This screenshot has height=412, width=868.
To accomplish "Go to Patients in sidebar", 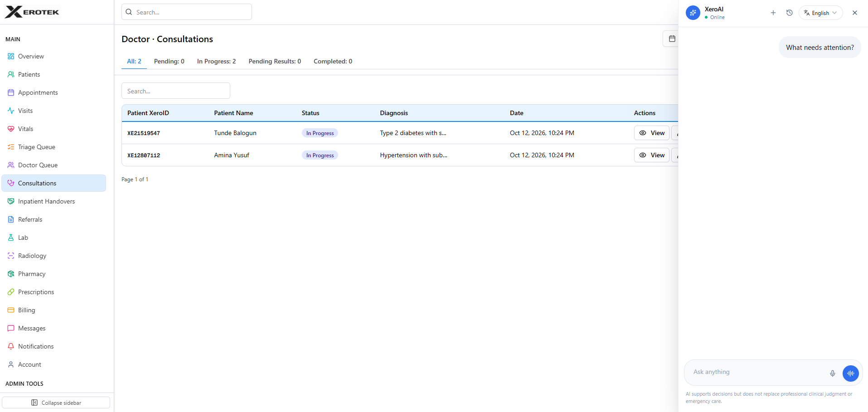I will [53, 74].
